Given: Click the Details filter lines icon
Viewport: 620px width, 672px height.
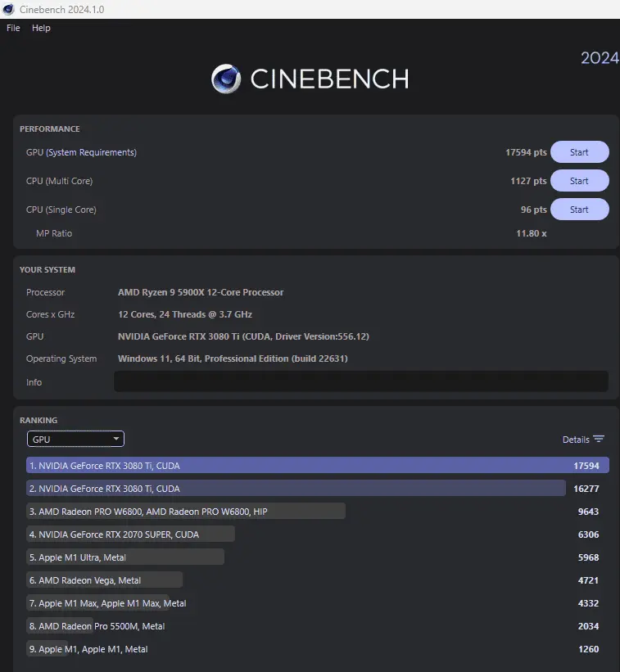Looking at the screenshot, I should [599, 440].
